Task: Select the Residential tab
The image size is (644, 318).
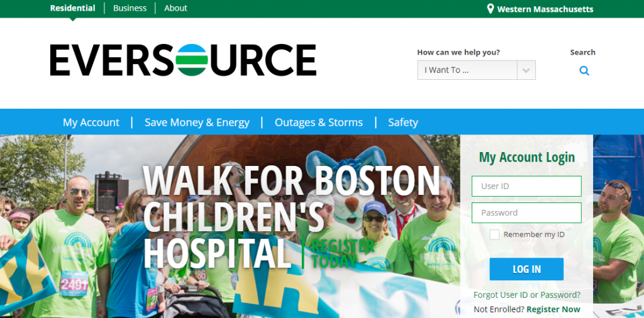Action: tap(72, 8)
